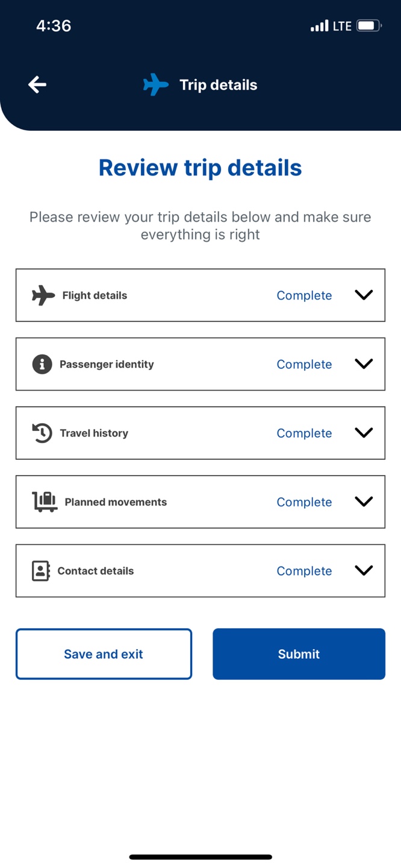Click Complete status for Travel history
This screenshot has height=868, width=401.
304,433
